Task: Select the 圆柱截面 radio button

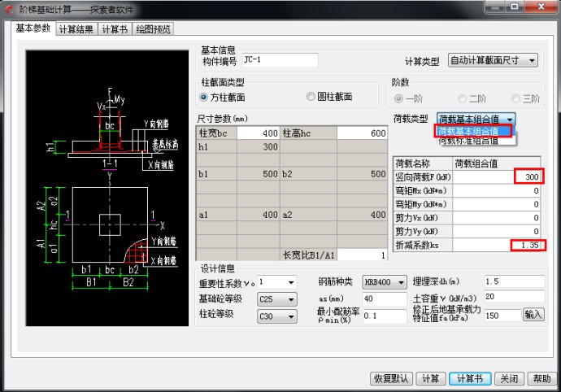Action: 311,96
